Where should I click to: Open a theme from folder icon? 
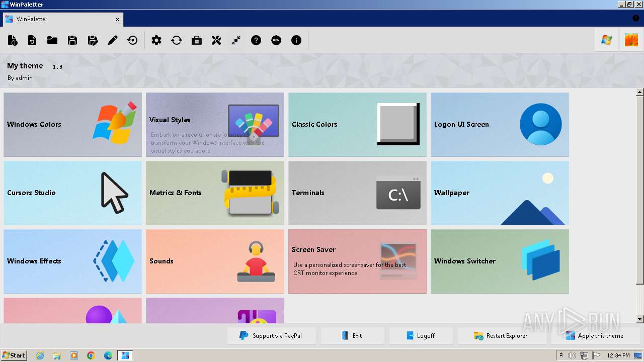point(52,40)
